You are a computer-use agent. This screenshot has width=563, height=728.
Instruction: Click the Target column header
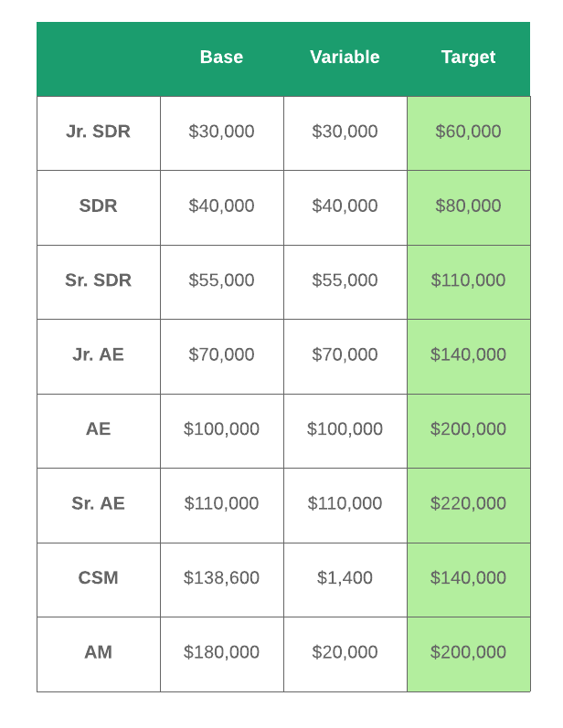[x=468, y=58]
